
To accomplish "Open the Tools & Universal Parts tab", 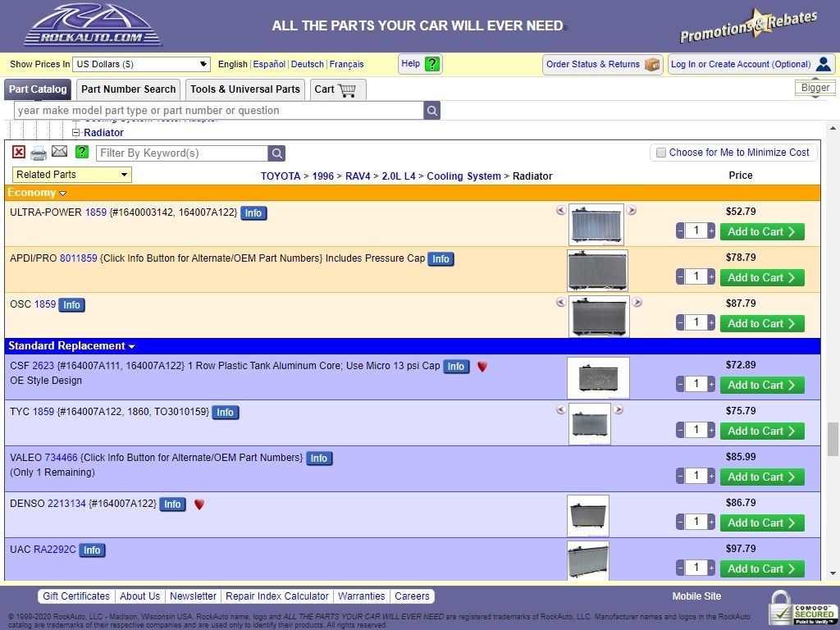I will tap(245, 89).
